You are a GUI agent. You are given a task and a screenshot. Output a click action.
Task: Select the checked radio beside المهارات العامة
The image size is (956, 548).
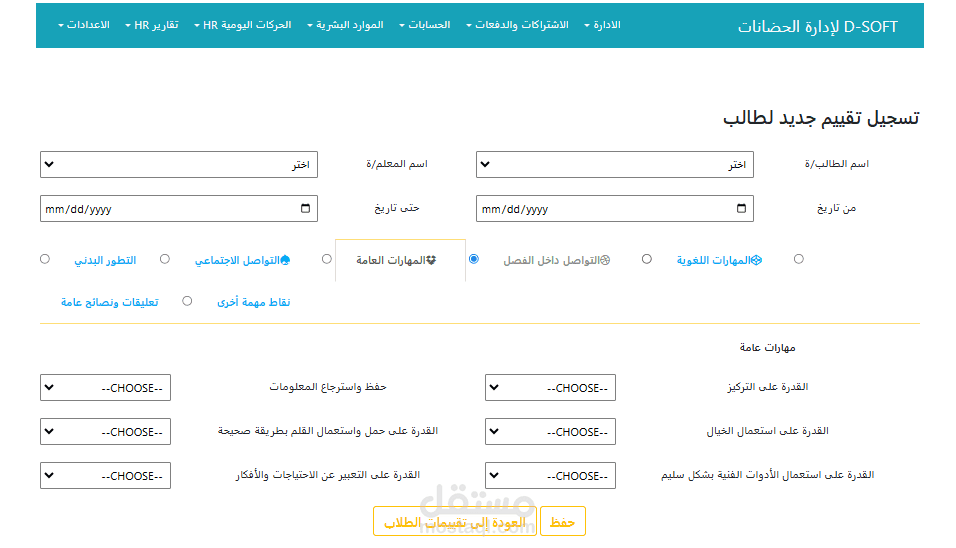pos(474,259)
